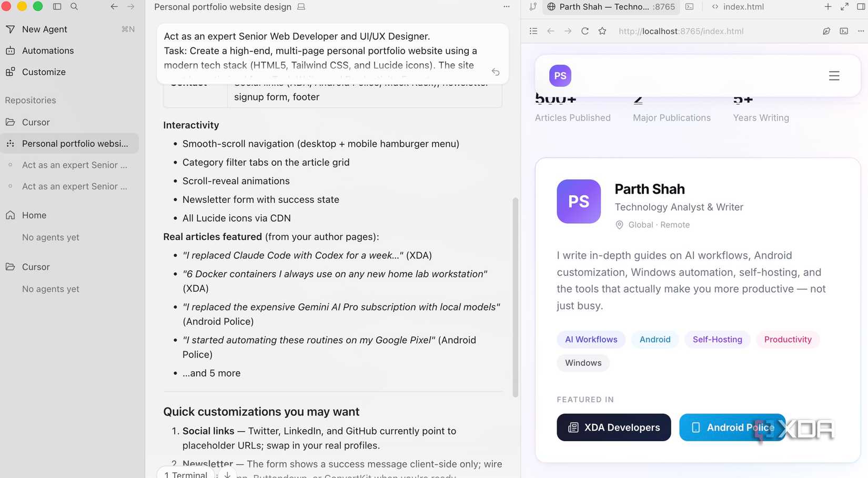
Task: Bookmark the page with the star icon
Action: [602, 31]
